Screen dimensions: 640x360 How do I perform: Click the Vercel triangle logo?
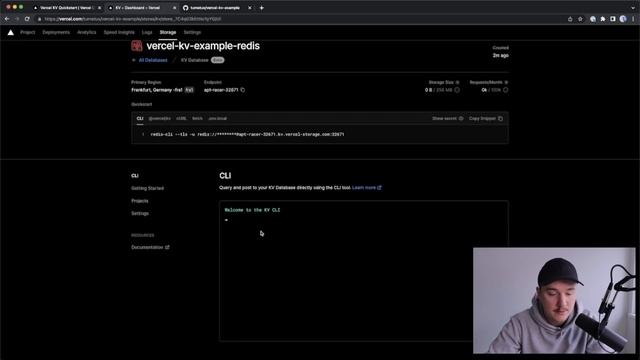[x=11, y=32]
